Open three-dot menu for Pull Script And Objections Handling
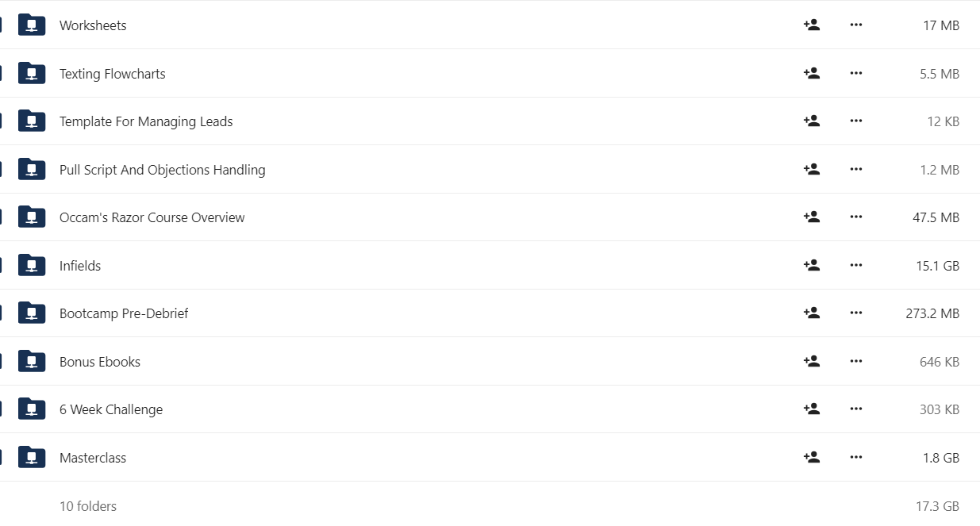The height and width of the screenshot is (526, 980). 855,169
